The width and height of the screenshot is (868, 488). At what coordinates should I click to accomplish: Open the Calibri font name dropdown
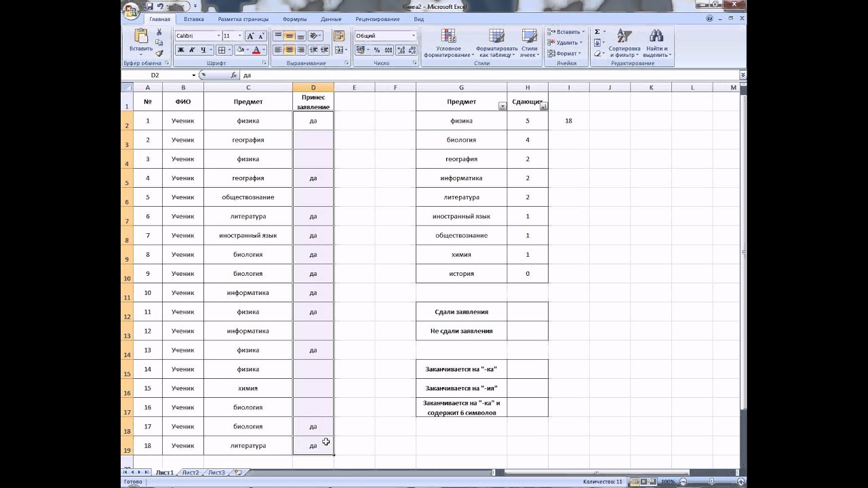(x=218, y=36)
